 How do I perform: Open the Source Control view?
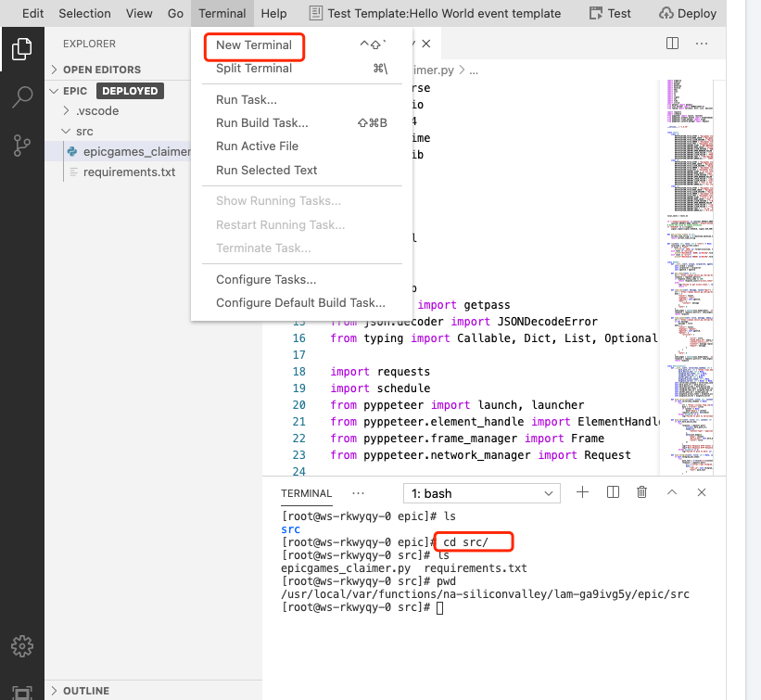pyautogui.click(x=22, y=146)
